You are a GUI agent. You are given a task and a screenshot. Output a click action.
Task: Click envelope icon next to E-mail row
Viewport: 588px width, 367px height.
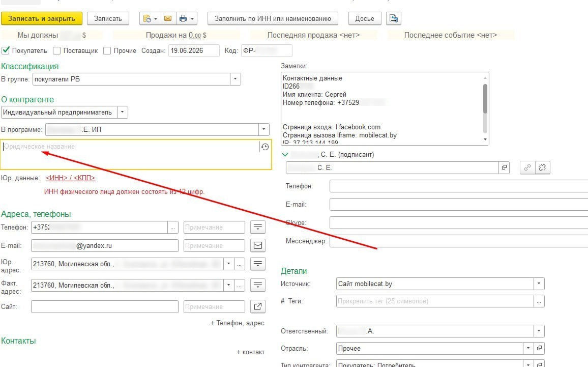[257, 245]
